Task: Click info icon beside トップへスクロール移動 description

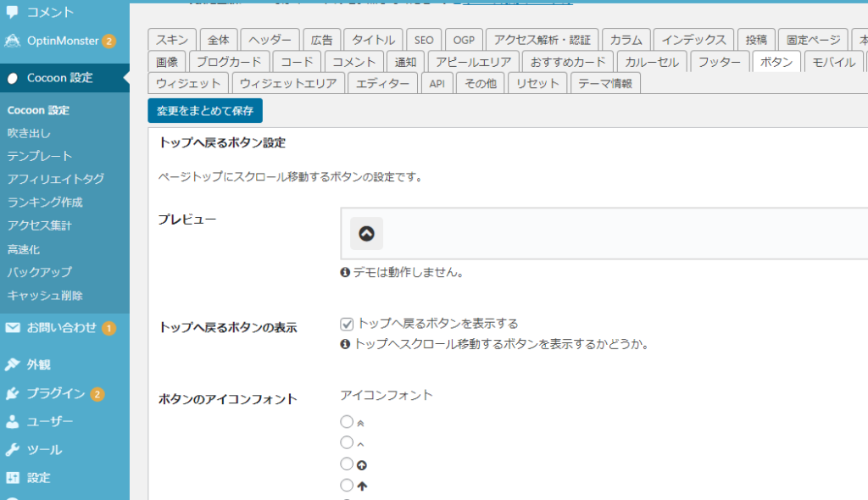Action: 345,344
